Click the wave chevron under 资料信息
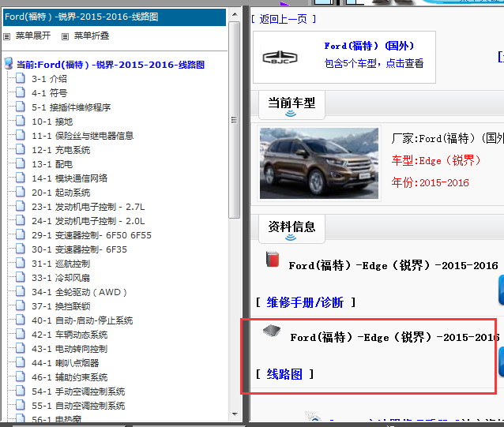The height and width of the screenshot is (427, 504). point(291,238)
